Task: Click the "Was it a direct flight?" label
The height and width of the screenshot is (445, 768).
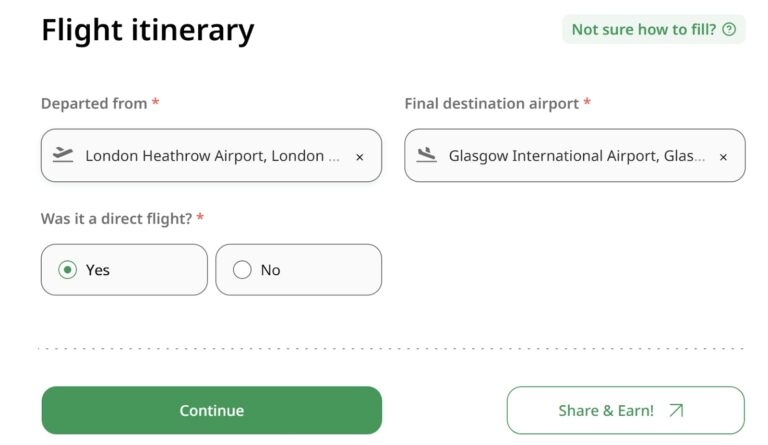Action: [x=116, y=218]
